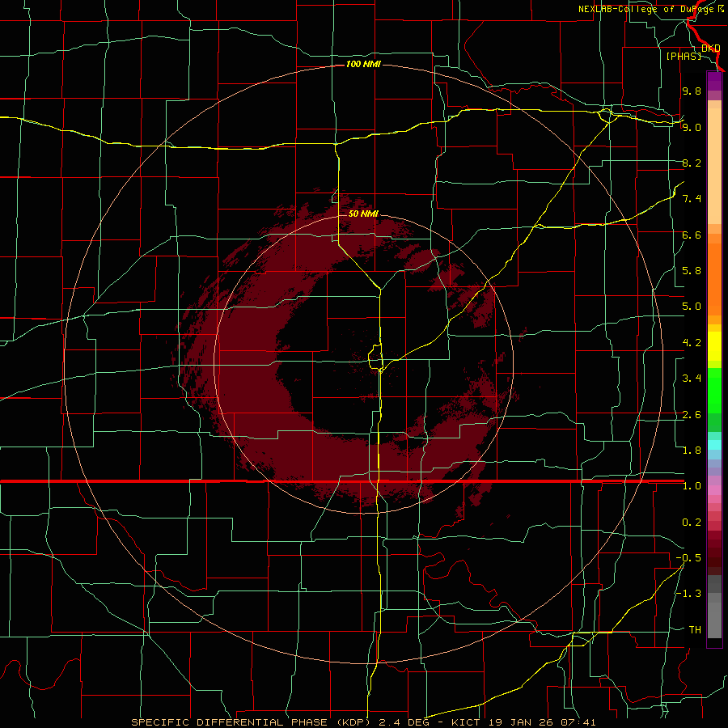Screen dimensions: 728x728
Task: Click the 8.2 scale value
Action: [692, 163]
